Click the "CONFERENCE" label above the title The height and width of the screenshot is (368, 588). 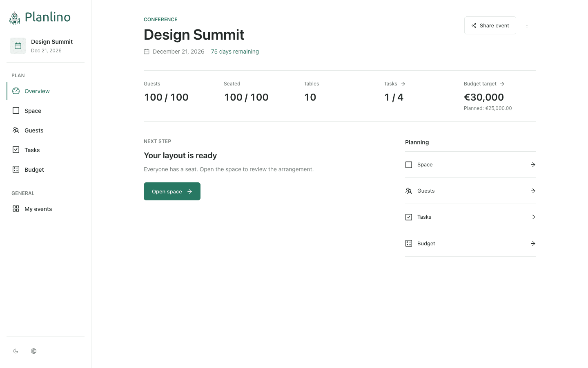tap(160, 20)
